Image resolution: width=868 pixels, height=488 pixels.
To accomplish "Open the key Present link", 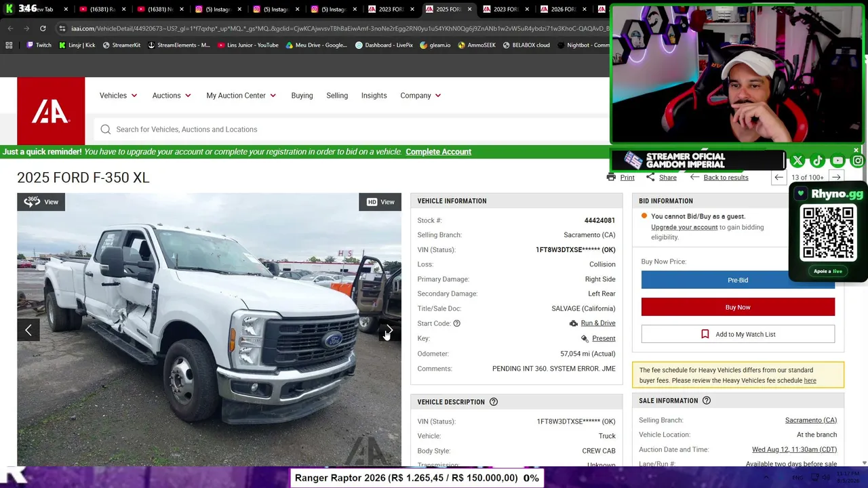I will click(x=604, y=338).
